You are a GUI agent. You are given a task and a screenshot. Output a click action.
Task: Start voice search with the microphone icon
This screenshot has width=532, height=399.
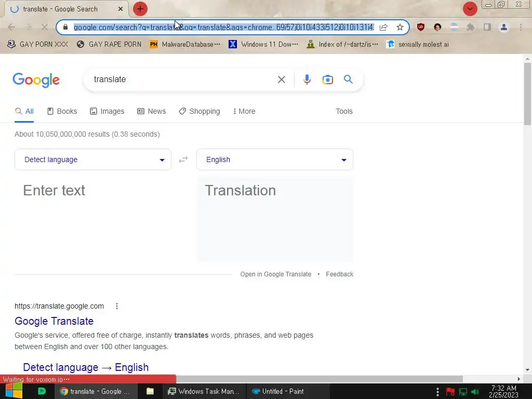(x=307, y=79)
